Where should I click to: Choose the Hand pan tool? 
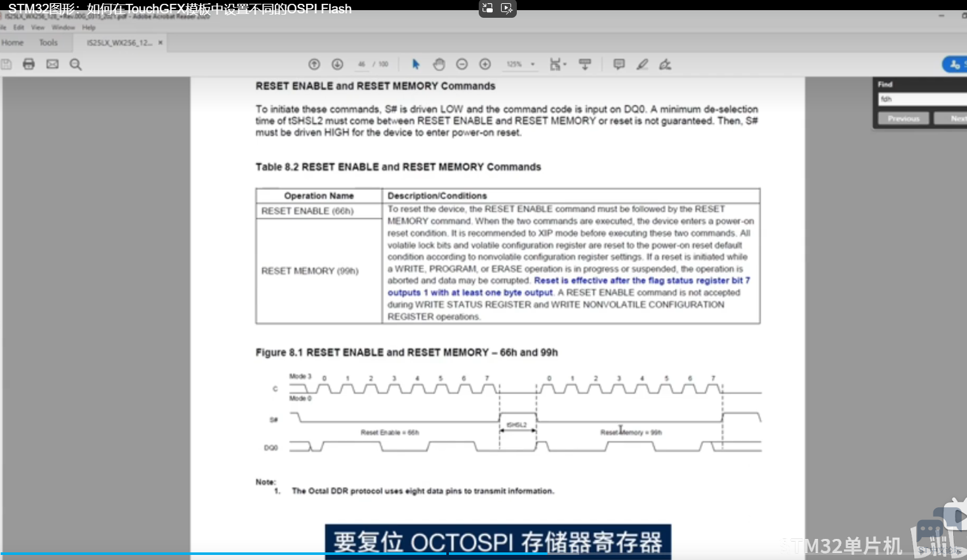tap(439, 64)
